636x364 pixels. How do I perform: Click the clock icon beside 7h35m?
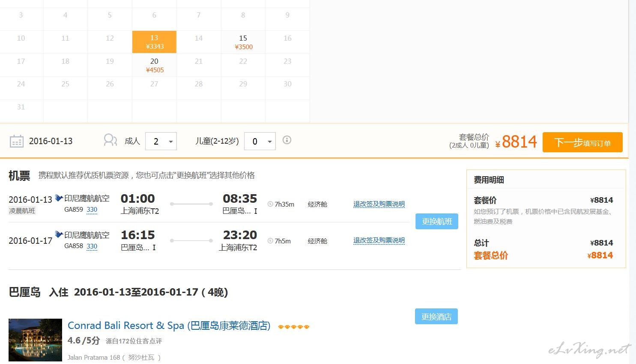[270, 204]
